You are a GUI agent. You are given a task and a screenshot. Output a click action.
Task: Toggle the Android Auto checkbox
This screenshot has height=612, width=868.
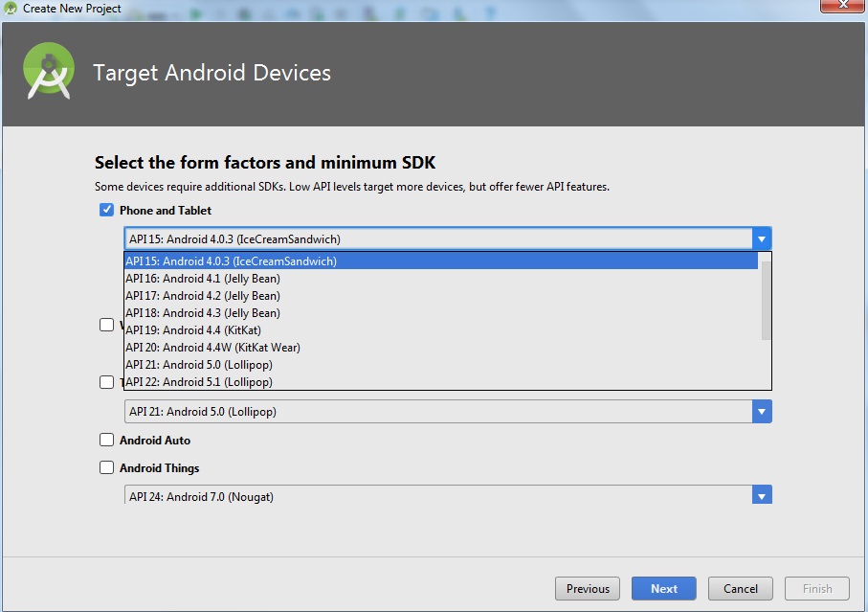[x=106, y=440]
